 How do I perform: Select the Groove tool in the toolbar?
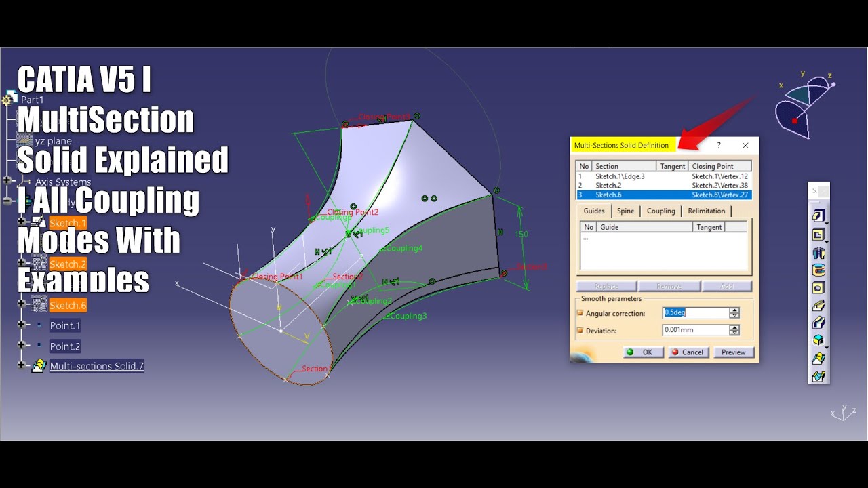pyautogui.click(x=818, y=270)
